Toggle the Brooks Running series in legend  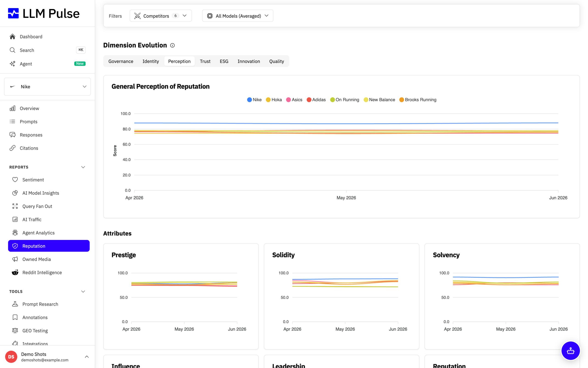tap(418, 100)
